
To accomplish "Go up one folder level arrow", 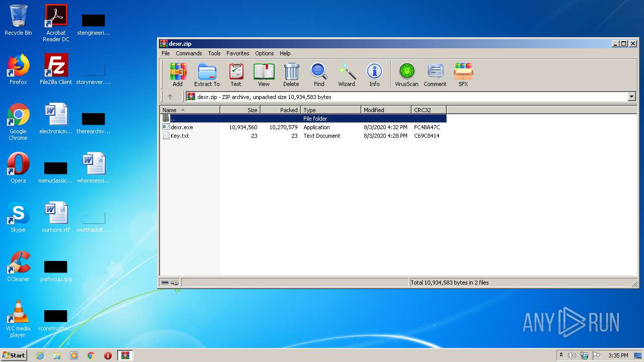I will (170, 97).
